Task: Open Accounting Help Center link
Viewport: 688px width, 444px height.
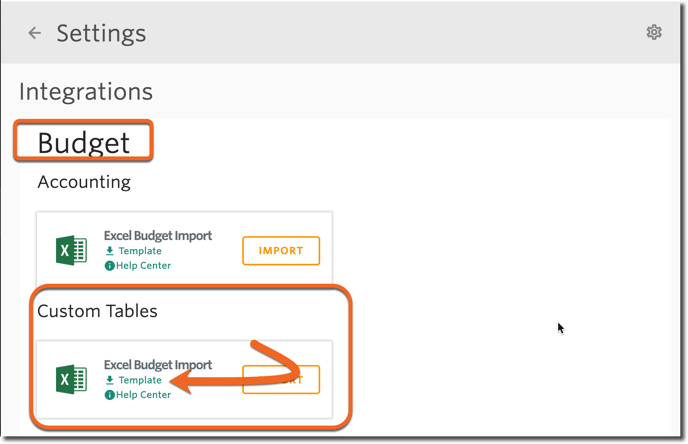Action: point(143,265)
